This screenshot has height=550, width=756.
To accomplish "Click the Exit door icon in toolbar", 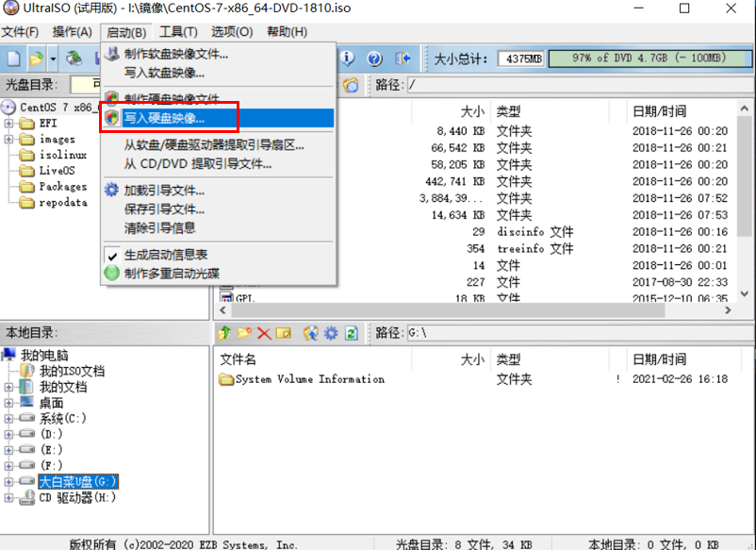I will point(403,58).
